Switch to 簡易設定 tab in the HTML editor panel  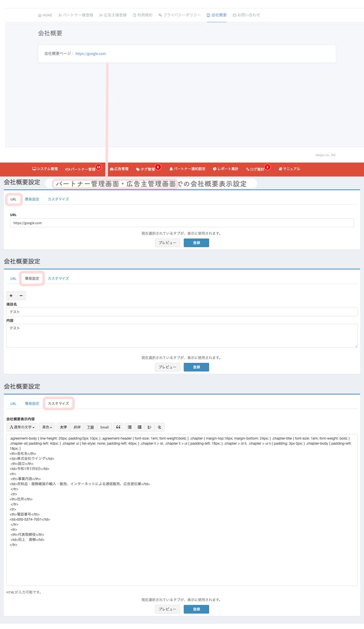32,404
